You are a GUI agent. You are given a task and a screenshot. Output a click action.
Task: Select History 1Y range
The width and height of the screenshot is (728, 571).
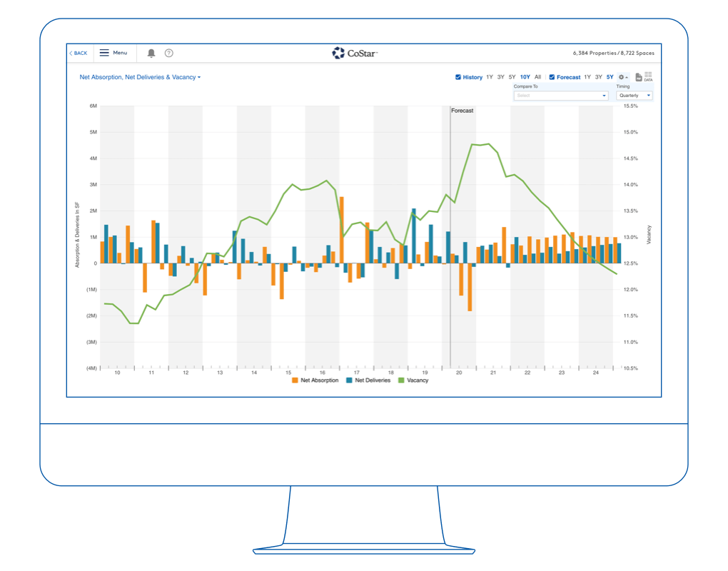coord(490,77)
